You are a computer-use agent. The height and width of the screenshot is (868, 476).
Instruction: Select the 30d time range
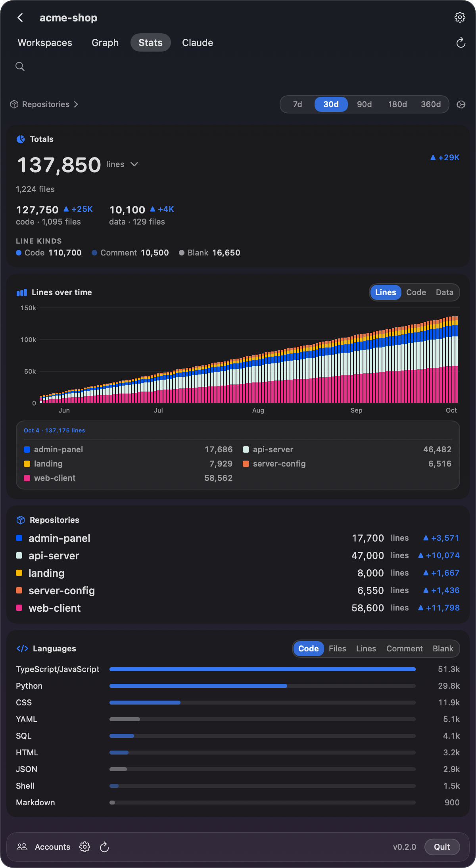coord(331,104)
